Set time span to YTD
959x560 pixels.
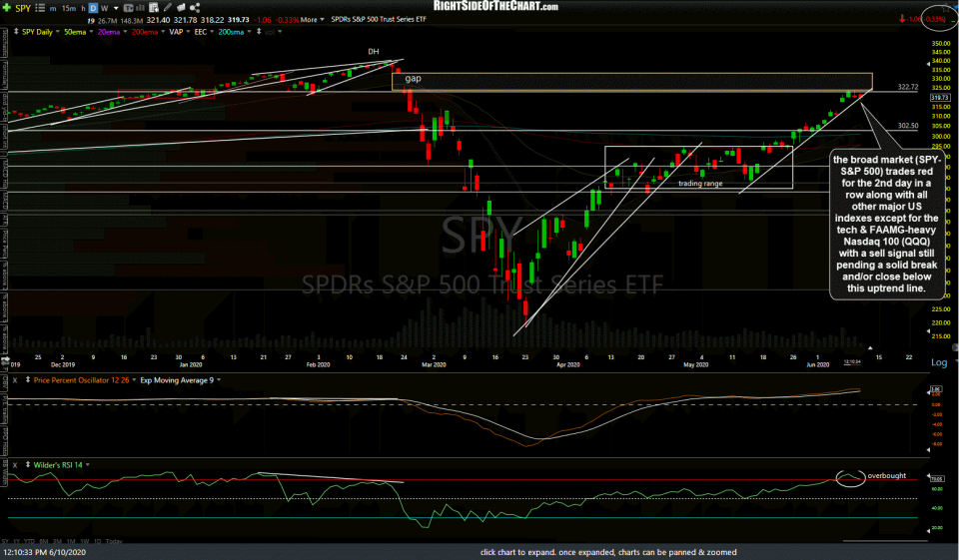click(x=28, y=542)
